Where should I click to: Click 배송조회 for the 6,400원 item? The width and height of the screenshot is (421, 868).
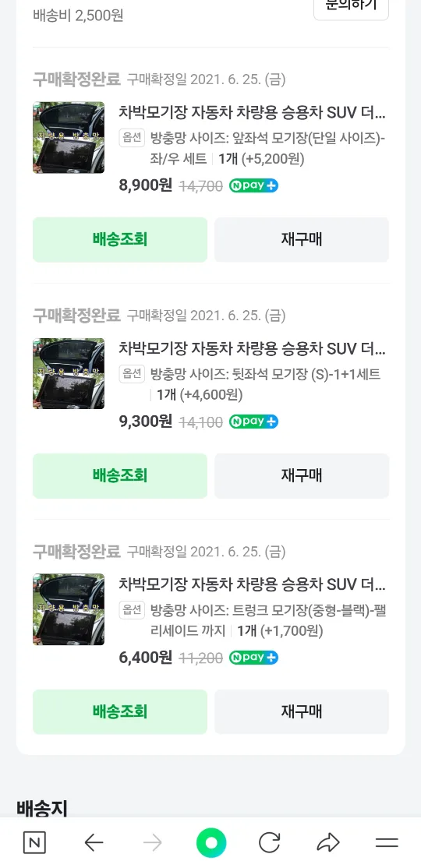pos(119,711)
